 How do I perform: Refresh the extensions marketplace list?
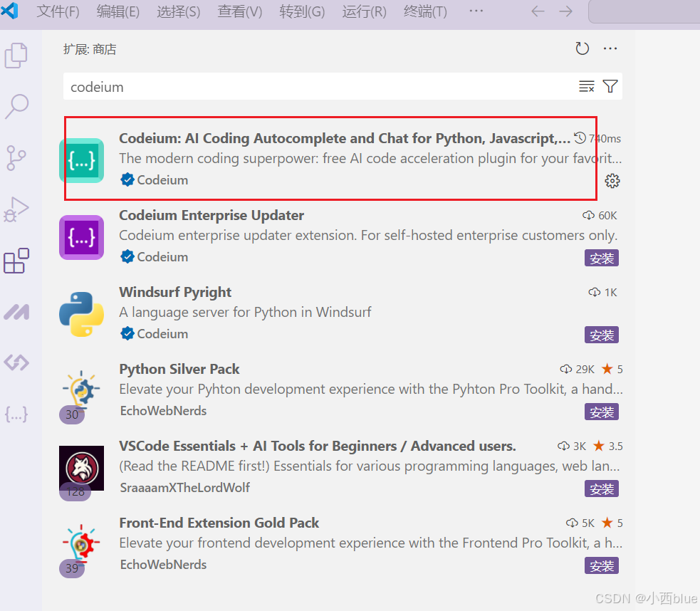(582, 48)
